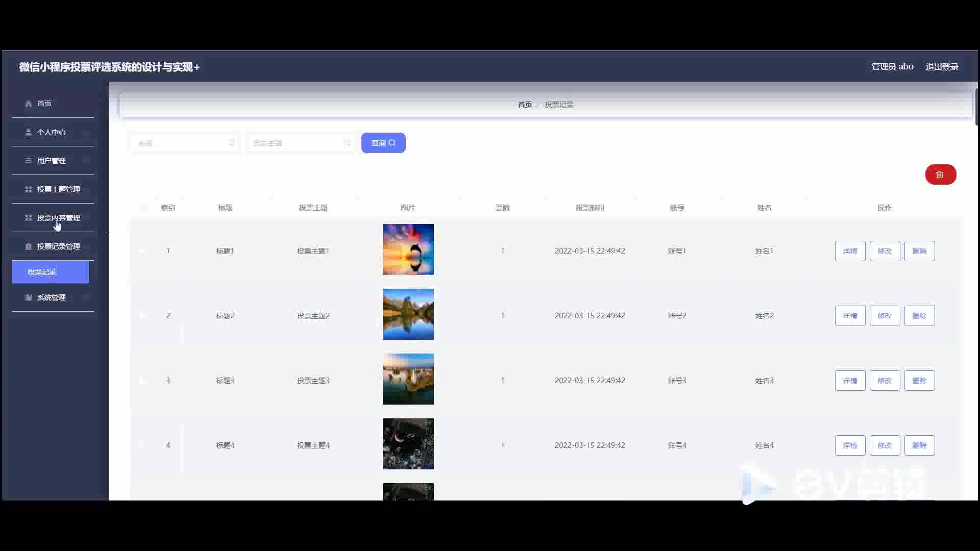Click 修改 for row 标题3

[885, 381]
